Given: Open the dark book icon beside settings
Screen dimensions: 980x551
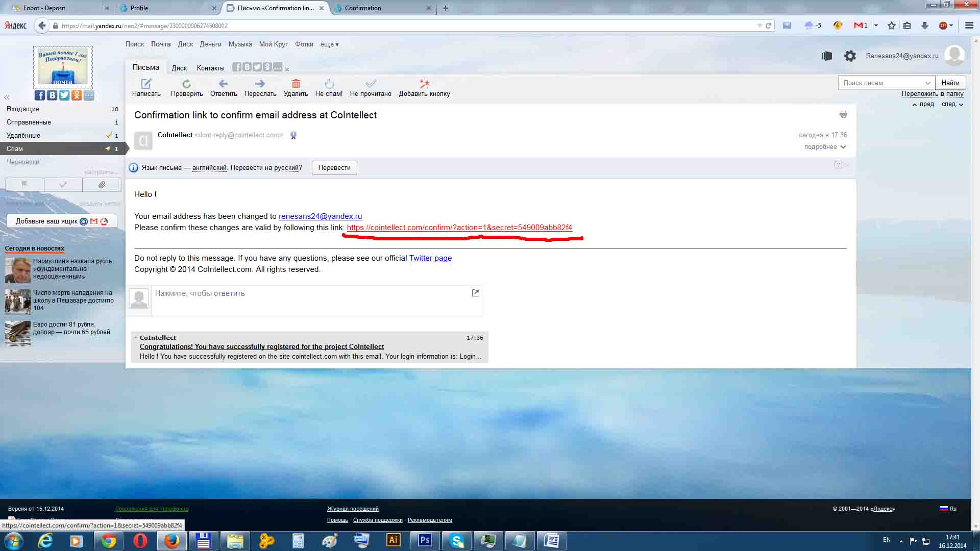Looking at the screenshot, I should (x=827, y=56).
